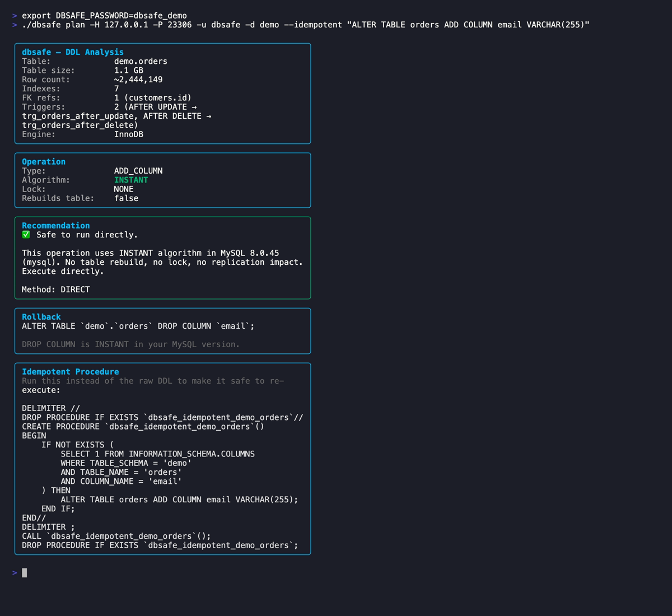Click the green 'INSTANT' algorithm value

131,180
